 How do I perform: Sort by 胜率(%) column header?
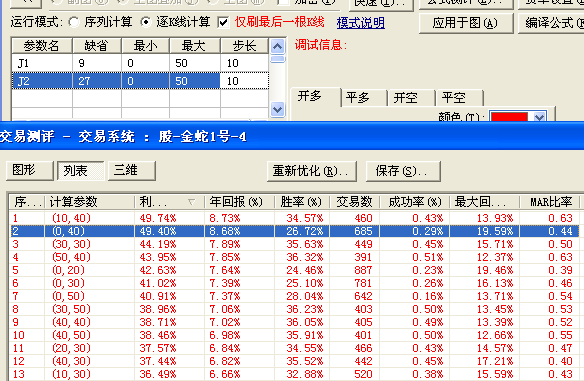(302, 202)
